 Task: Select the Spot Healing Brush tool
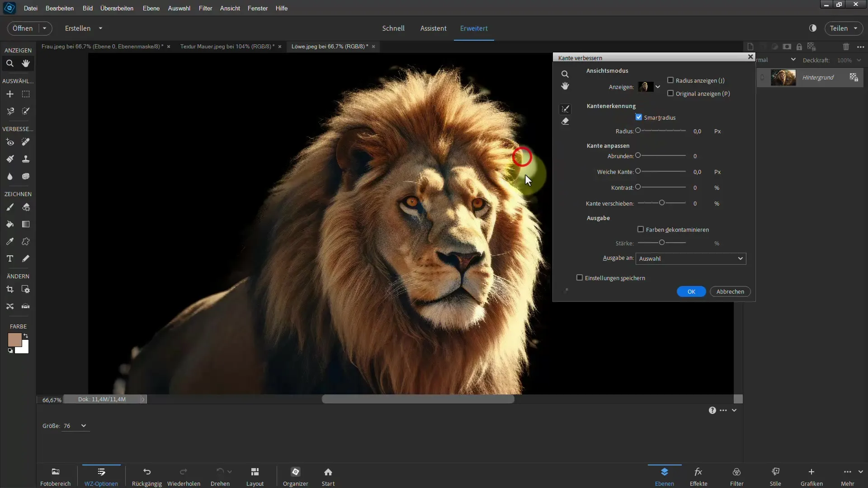(26, 142)
